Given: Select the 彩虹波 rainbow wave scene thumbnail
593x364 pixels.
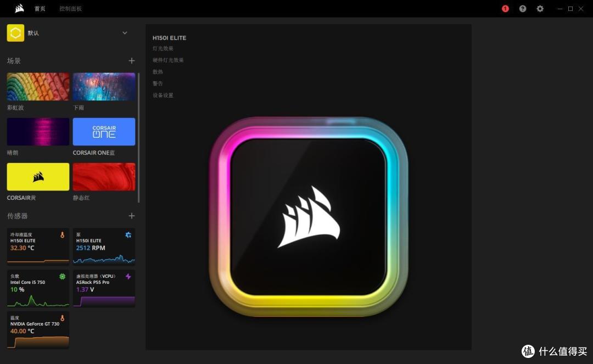Looking at the screenshot, I should point(38,87).
